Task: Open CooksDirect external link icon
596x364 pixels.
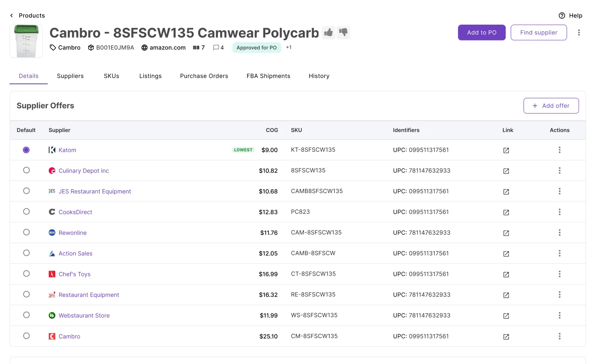Action: [x=506, y=212]
